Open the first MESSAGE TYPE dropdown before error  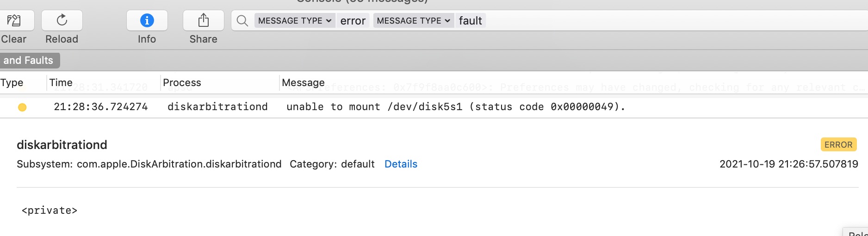click(295, 21)
